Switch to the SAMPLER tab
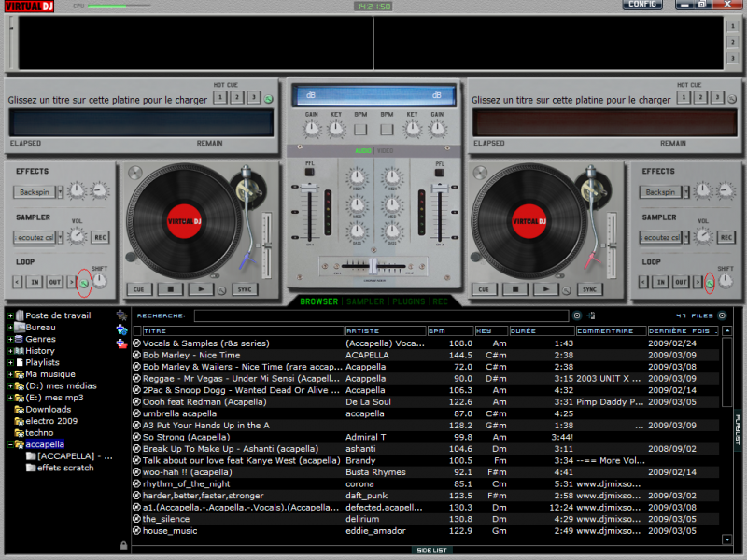747x560 pixels. click(363, 301)
